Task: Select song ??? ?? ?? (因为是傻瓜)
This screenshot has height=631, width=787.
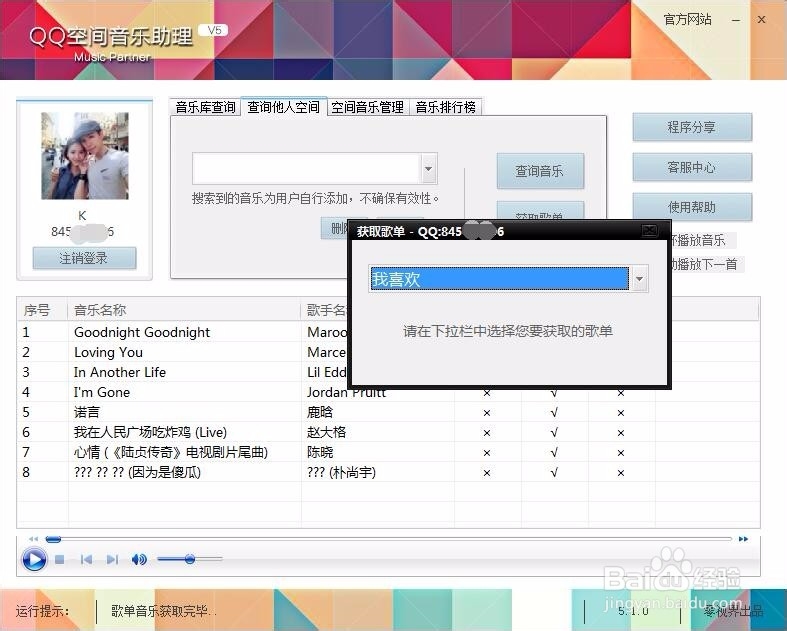Action: (138, 473)
